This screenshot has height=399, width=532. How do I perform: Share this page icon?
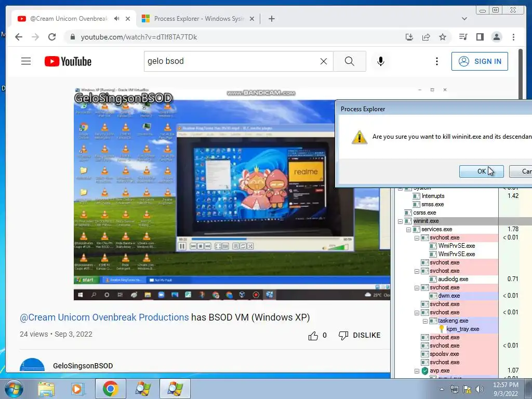coord(426,37)
